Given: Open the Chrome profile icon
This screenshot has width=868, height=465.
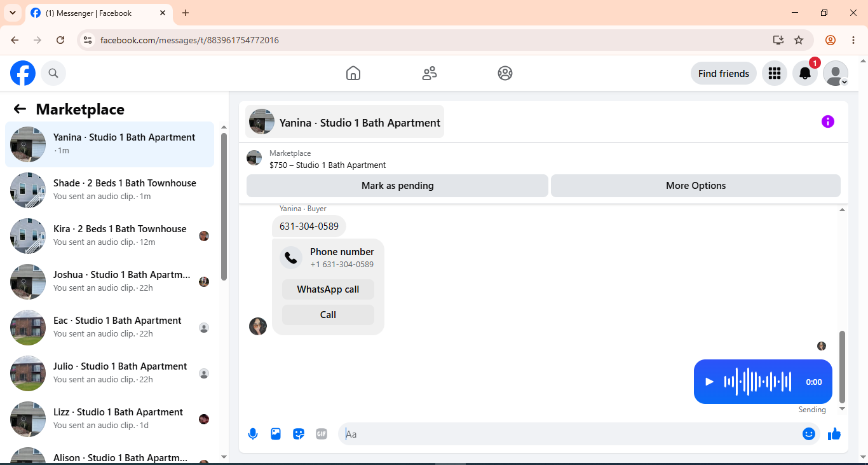Looking at the screenshot, I should (x=831, y=40).
